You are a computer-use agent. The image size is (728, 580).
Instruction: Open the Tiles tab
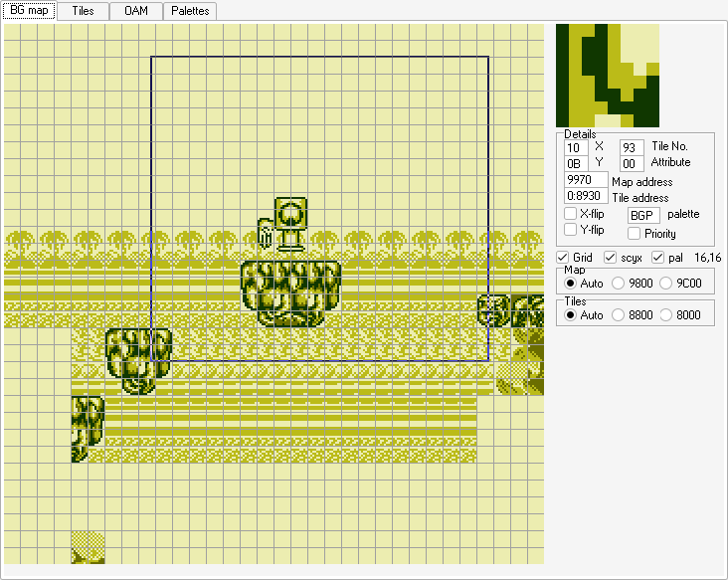[x=83, y=11]
